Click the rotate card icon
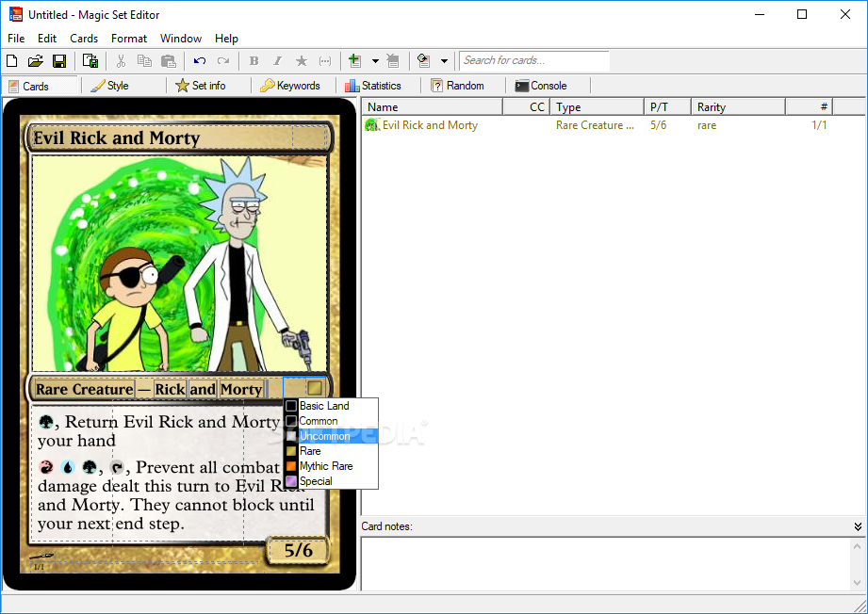Screen dimensions: 868x614 coord(423,61)
